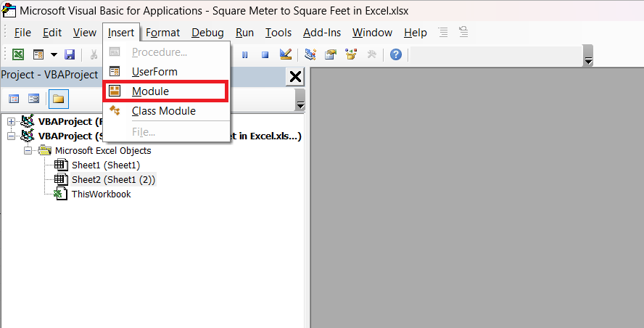The height and width of the screenshot is (328, 644).
Task: Open the View menu
Action: [85, 33]
